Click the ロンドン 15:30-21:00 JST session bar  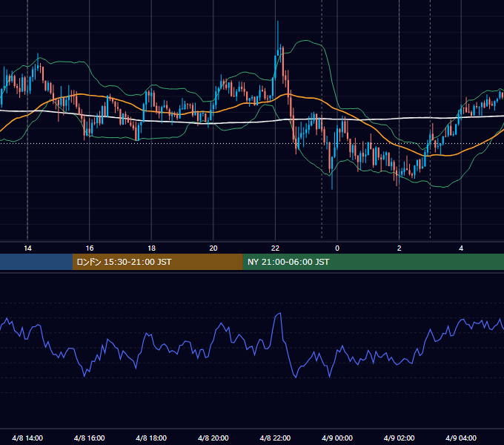tap(157, 262)
